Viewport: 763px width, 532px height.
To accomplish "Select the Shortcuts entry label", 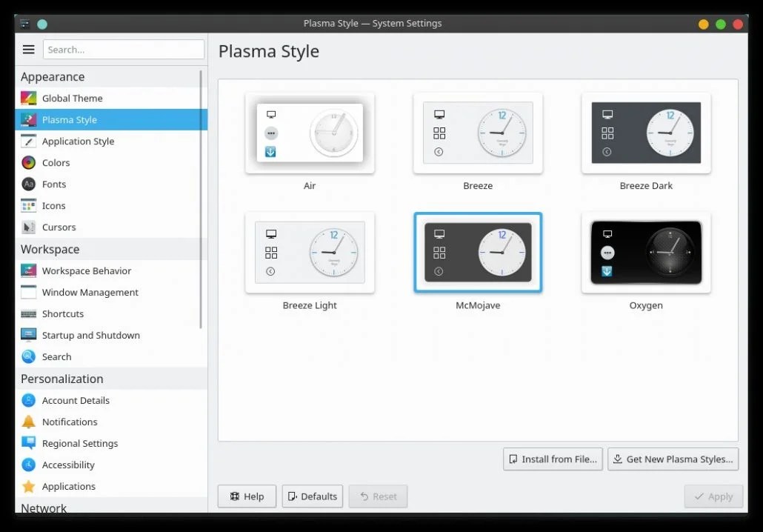I will click(x=63, y=314).
